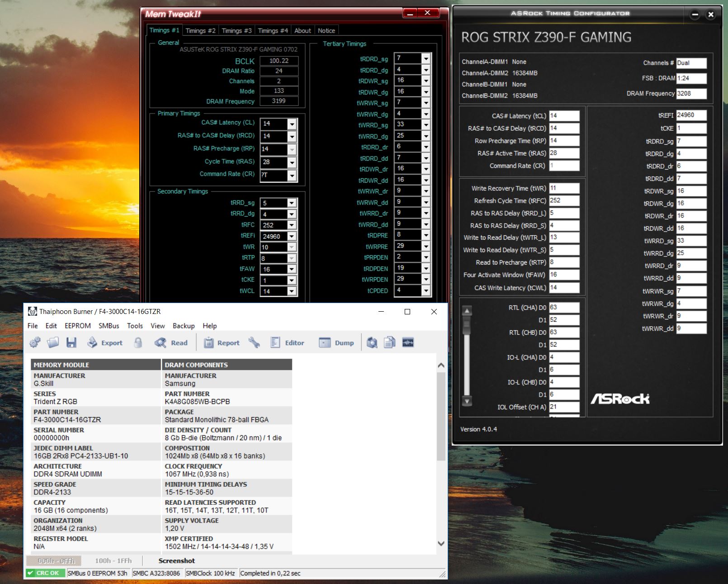Minimize the MemTweakIt window
Screen dimensions: 728x584
coord(410,13)
